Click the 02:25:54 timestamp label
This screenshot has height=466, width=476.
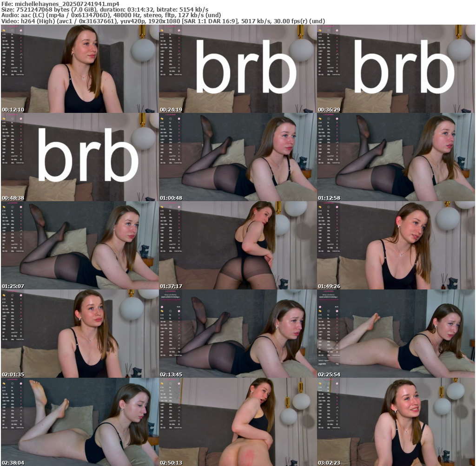[329, 374]
